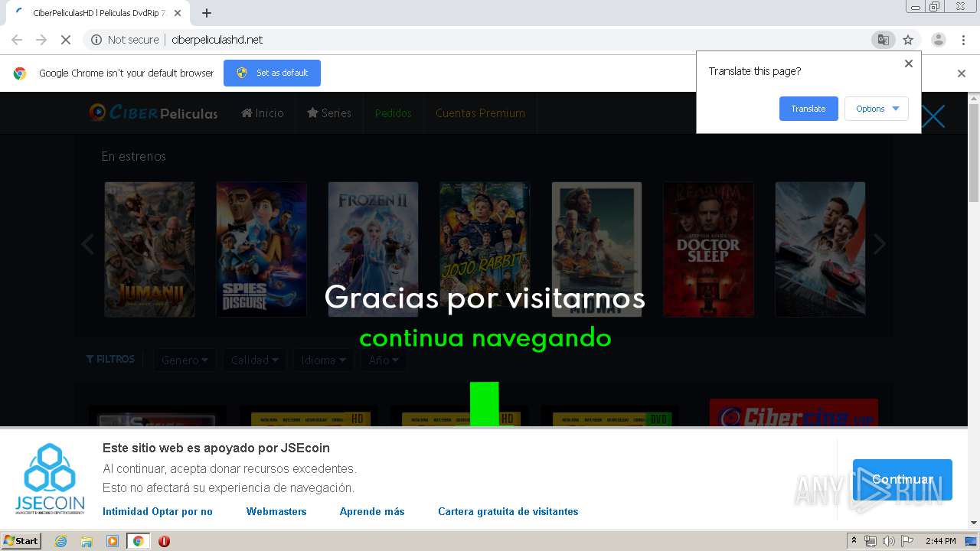Open the Windows Start menu
This screenshot has height=551, width=980.
tap(21, 540)
